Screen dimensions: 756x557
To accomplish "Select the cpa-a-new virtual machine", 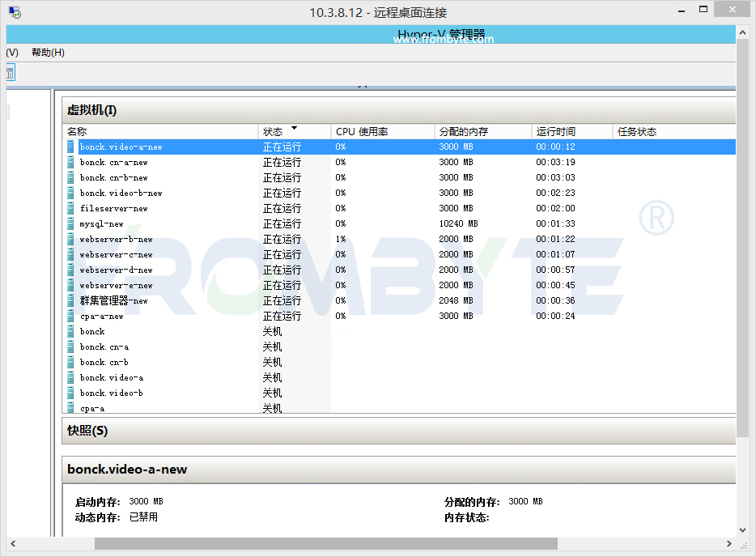I will pyautogui.click(x=399, y=317).
